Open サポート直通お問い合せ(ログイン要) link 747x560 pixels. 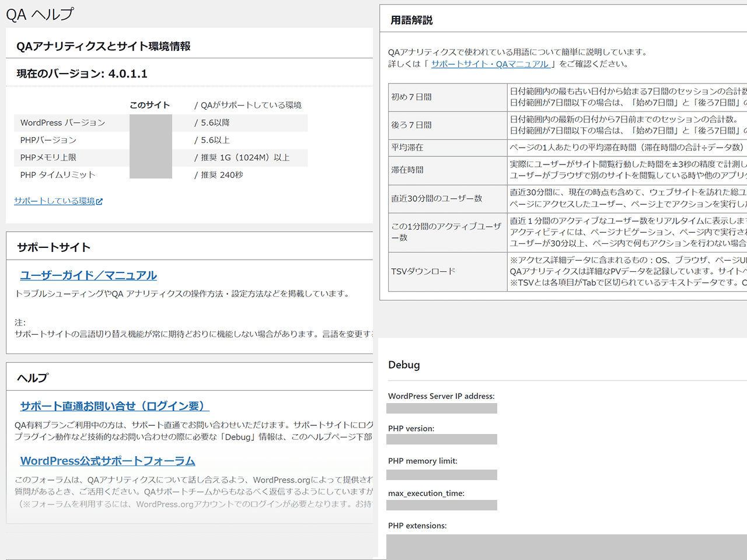[114, 406]
